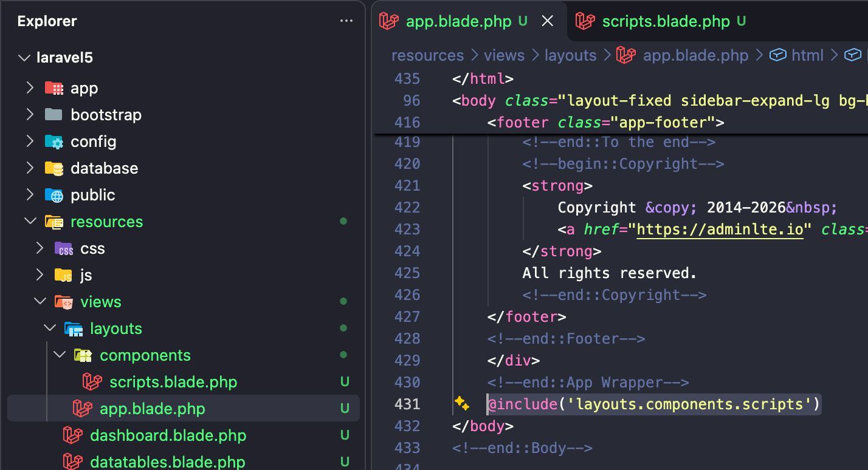Switch to the scripts.blade.php editor tab
Screen dimensions: 868x470
663,22
